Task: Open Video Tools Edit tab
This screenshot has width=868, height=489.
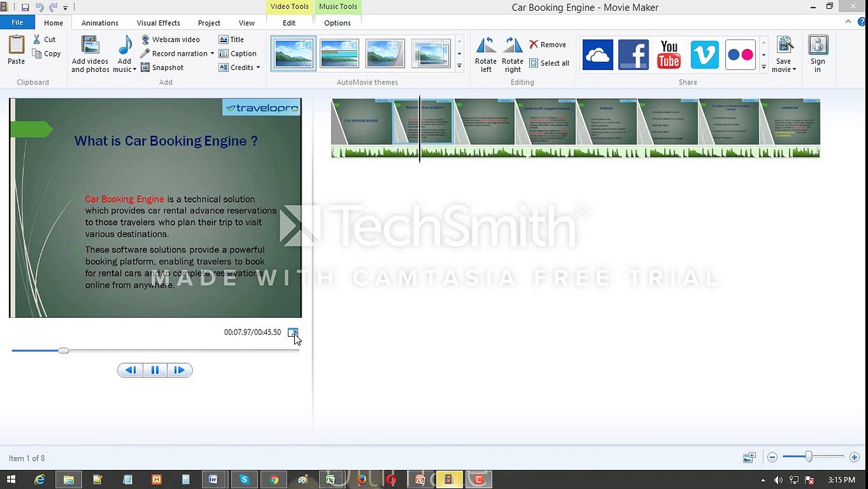Action: point(289,23)
